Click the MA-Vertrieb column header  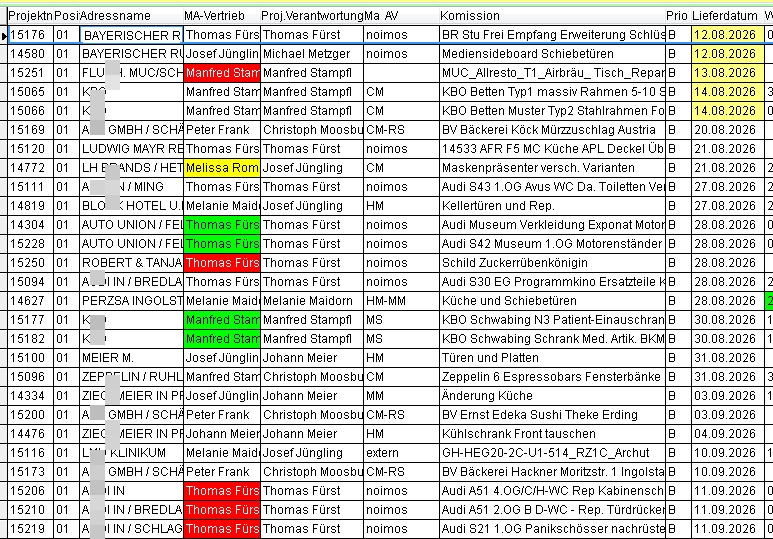(222, 16)
